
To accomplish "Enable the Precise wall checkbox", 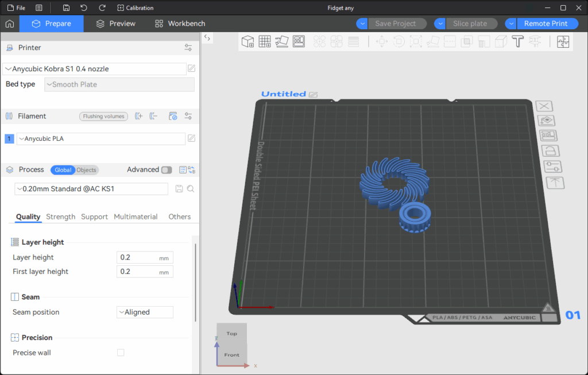I will 121,353.
